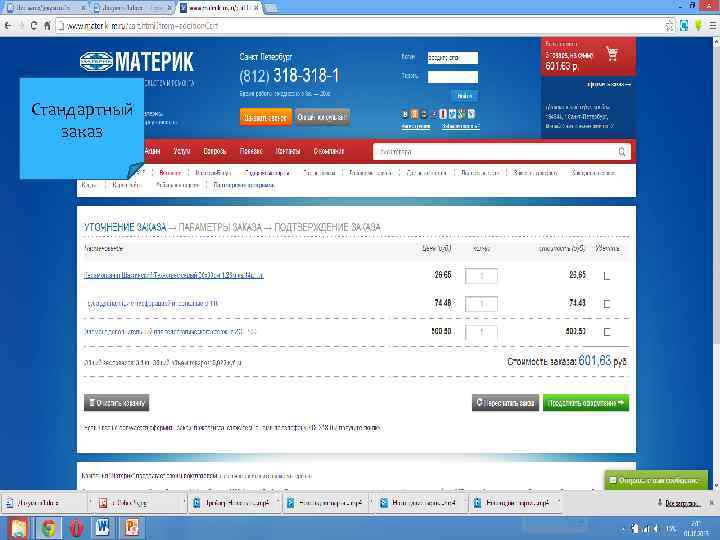Open the shopping cart icon

pos(612,54)
